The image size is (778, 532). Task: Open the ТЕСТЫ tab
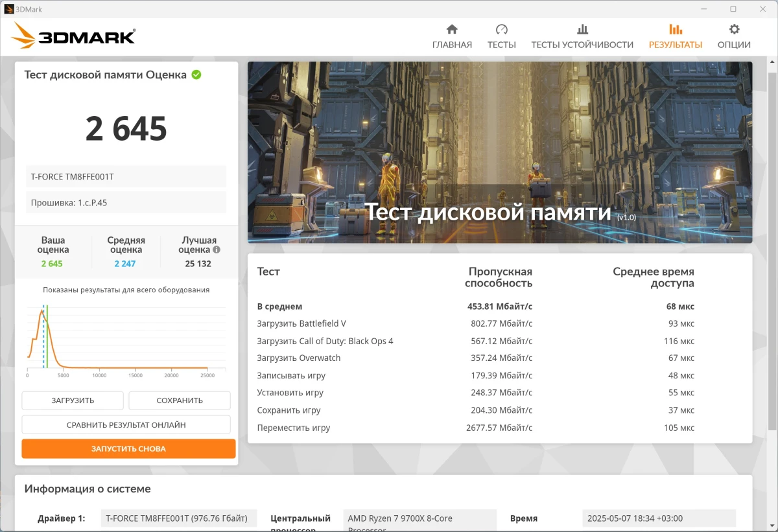pos(502,45)
